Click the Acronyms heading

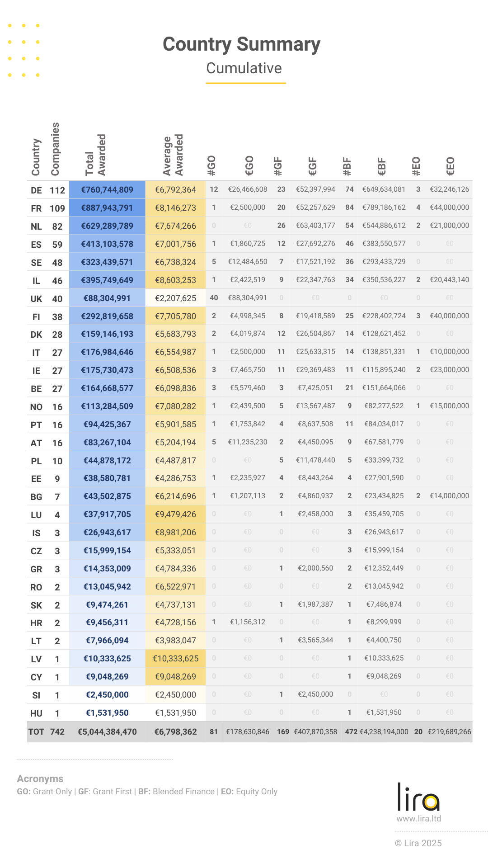pos(40,778)
